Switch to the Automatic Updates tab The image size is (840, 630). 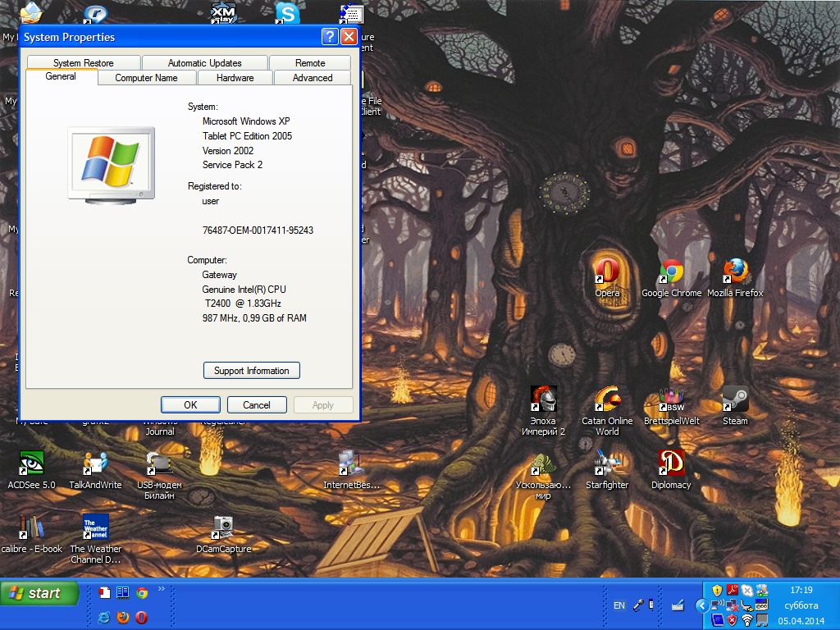(204, 62)
